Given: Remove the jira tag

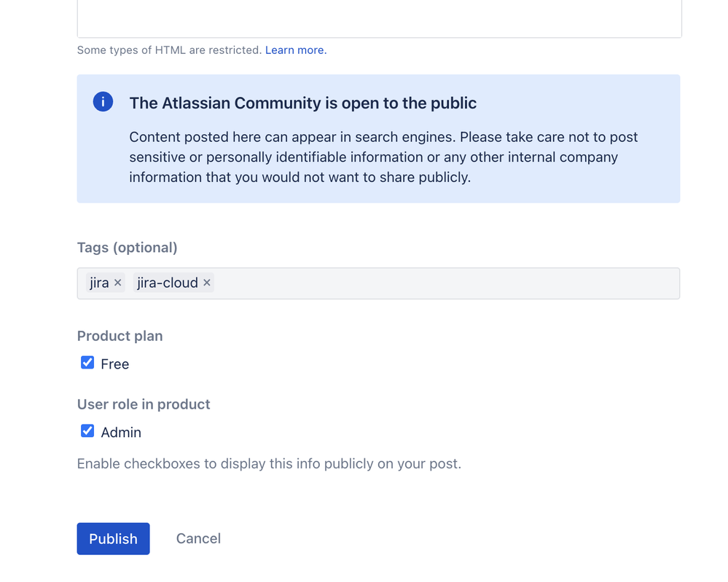Looking at the screenshot, I should [x=117, y=283].
